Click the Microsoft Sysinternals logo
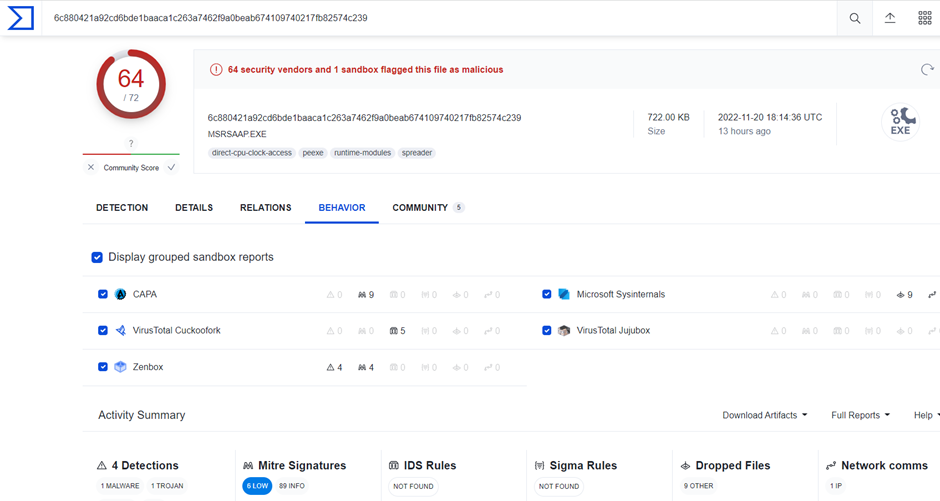This screenshot has height=501, width=940. point(564,294)
